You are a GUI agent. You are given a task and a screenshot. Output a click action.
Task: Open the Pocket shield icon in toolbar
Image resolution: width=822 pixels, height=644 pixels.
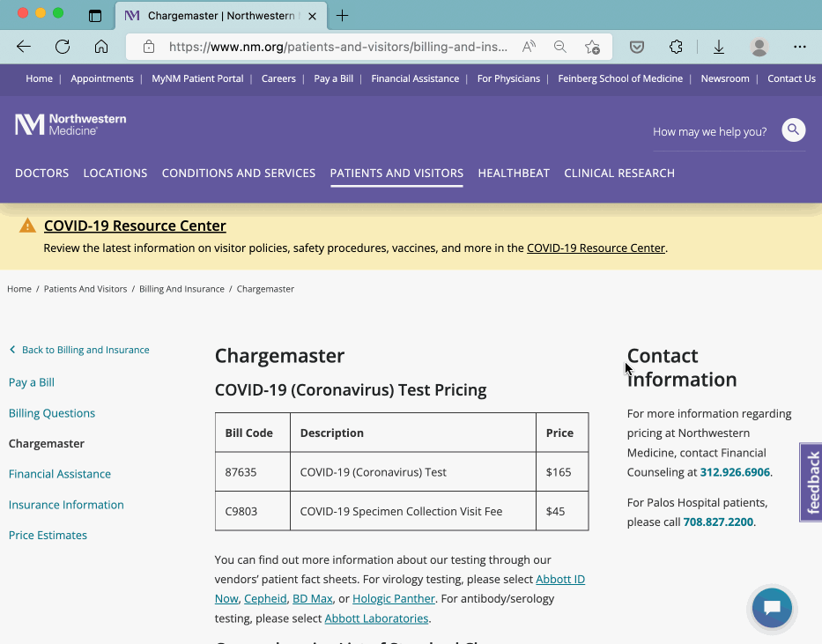click(636, 48)
